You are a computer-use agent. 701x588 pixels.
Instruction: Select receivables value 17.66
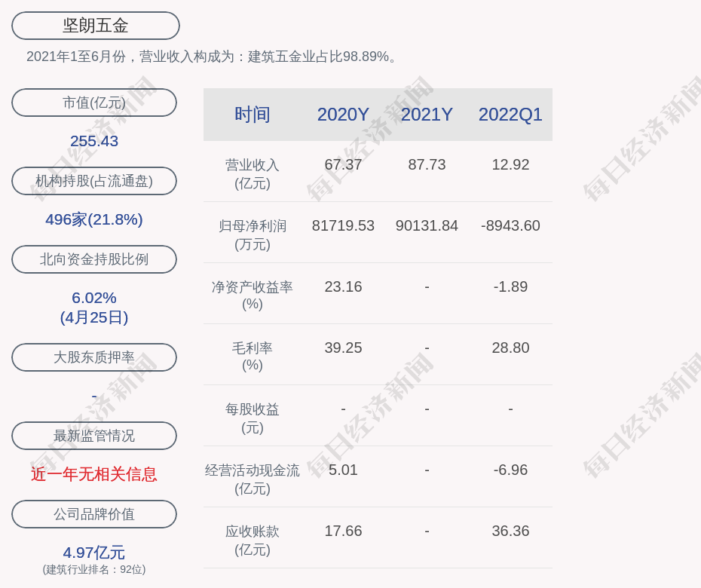344,531
